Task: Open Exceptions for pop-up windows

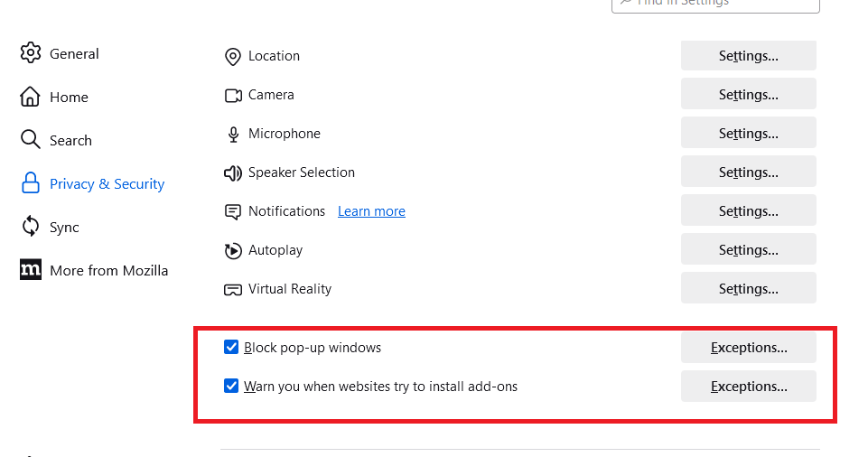Action: click(749, 348)
